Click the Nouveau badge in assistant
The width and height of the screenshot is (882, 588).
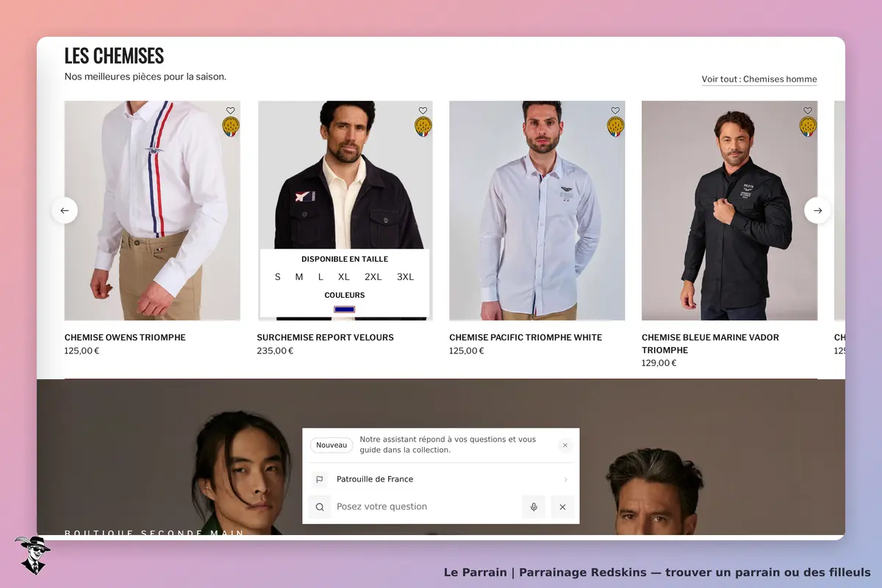click(x=331, y=445)
